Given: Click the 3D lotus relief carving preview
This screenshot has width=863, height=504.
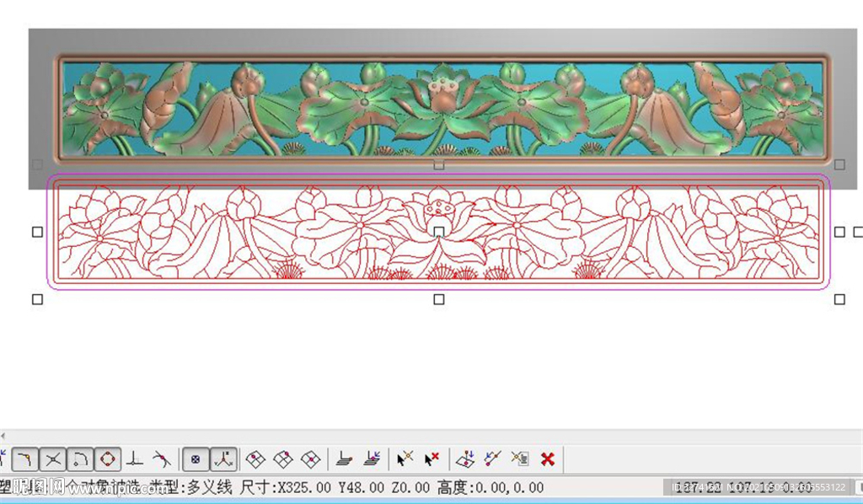Looking at the screenshot, I should click(x=442, y=110).
